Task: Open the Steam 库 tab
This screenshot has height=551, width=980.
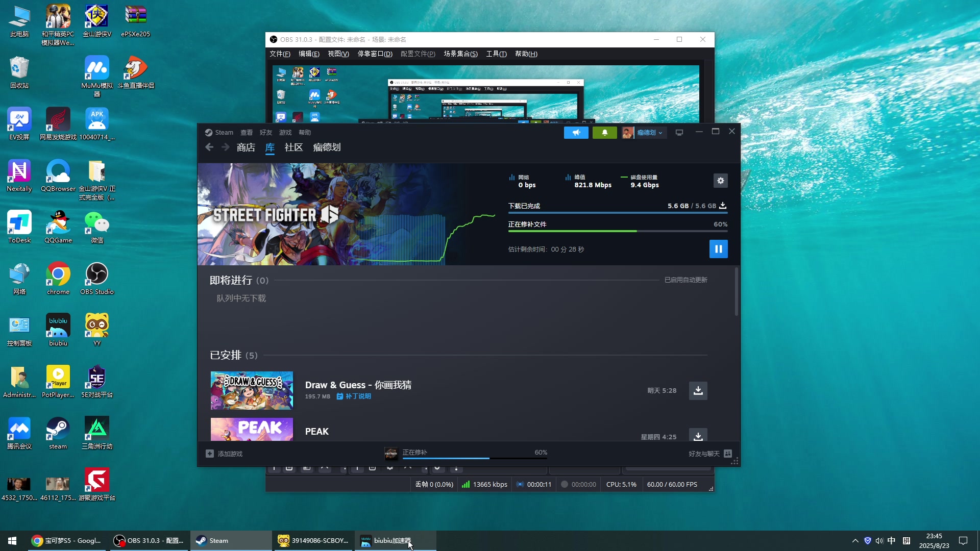Action: [x=270, y=147]
